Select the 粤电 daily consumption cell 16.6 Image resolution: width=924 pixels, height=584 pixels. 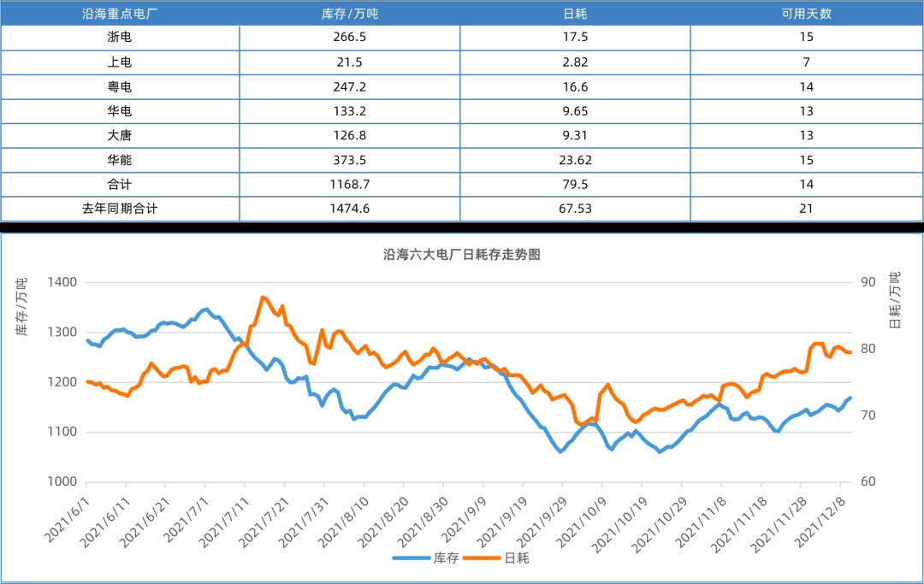pyautogui.click(x=576, y=86)
